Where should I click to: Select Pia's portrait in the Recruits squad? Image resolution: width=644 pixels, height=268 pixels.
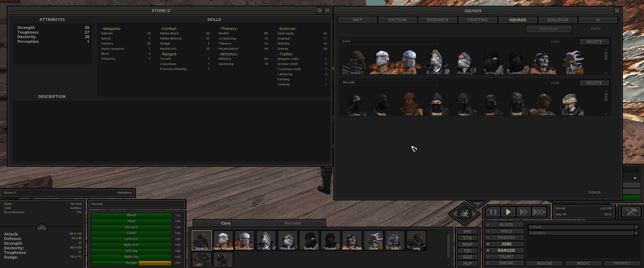pyautogui.click(x=356, y=103)
